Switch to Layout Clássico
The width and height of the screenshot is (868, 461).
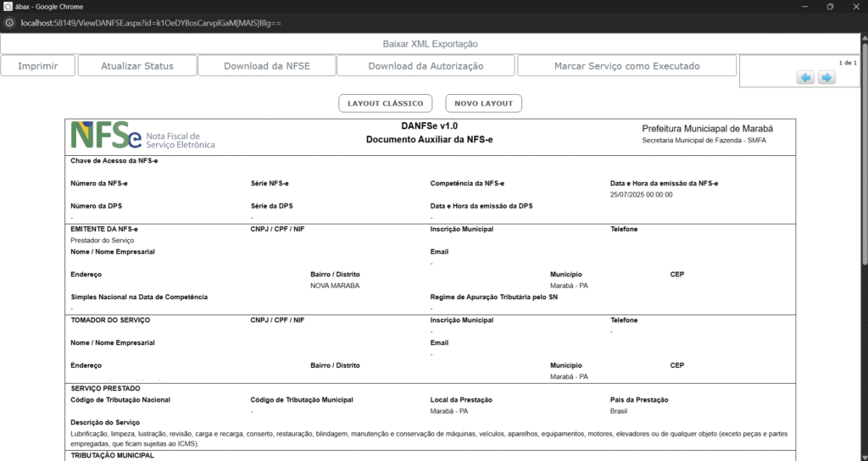pyautogui.click(x=385, y=103)
